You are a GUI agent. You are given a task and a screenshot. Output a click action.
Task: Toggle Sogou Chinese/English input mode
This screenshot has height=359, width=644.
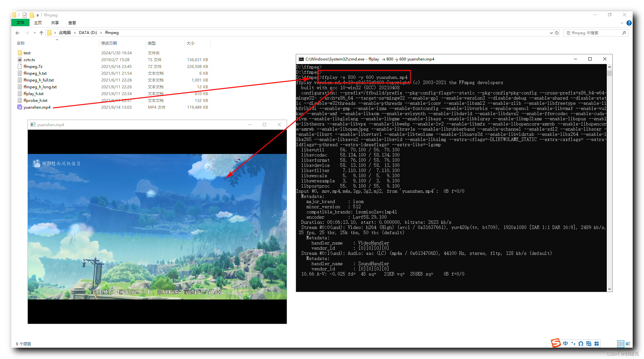pos(565,343)
